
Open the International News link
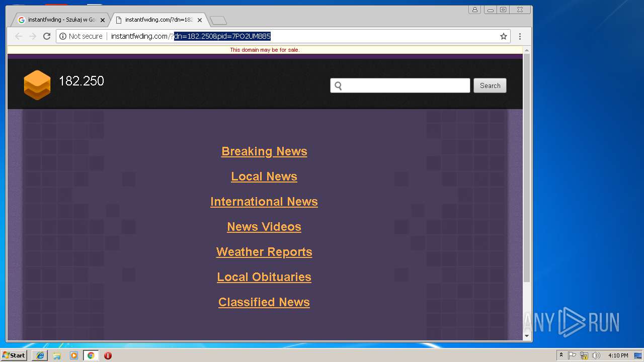pos(264,202)
